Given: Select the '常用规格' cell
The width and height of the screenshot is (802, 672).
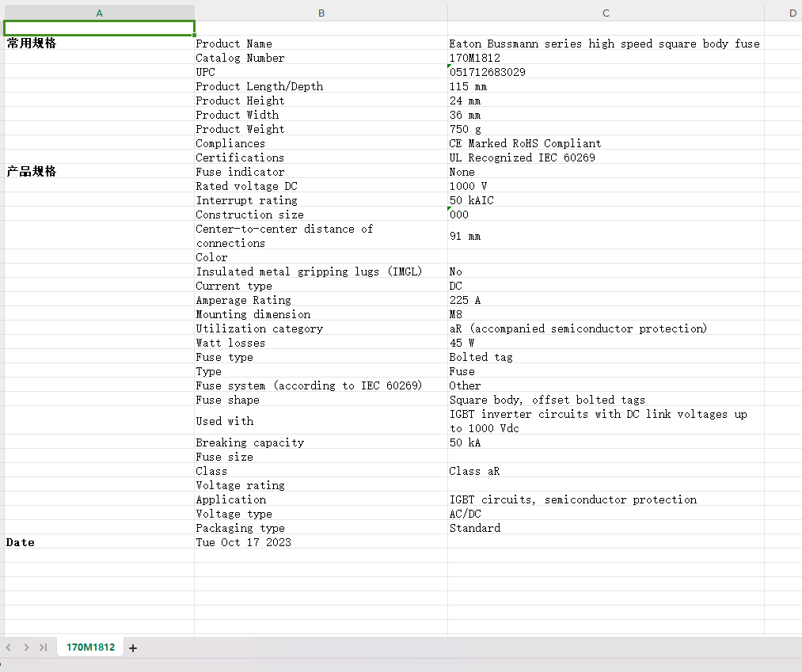Looking at the screenshot, I should [99, 43].
